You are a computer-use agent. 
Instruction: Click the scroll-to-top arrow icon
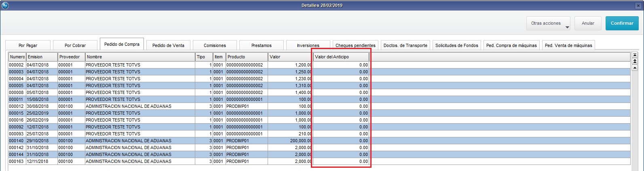pos(635,55)
